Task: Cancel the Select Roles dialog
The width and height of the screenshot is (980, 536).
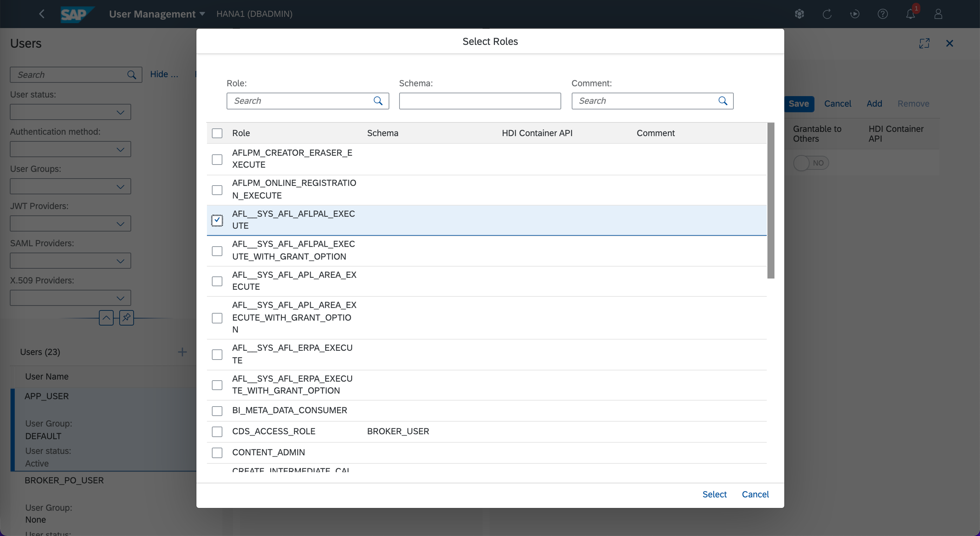Action: (755, 494)
